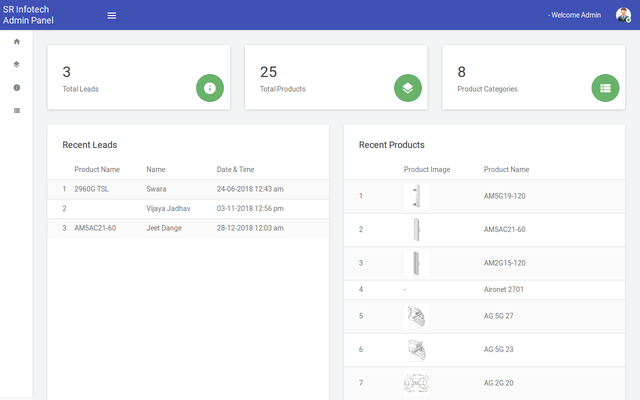Click the Recent Leads heading

[x=90, y=145]
